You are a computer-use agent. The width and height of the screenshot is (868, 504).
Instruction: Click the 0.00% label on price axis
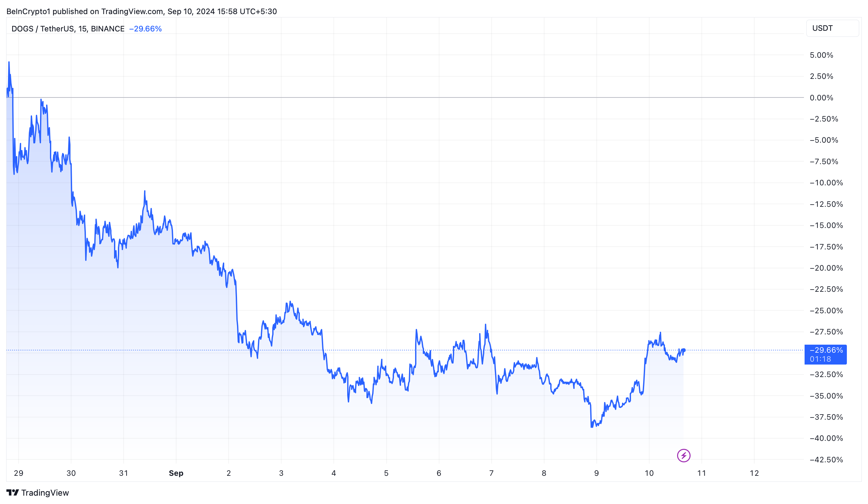click(821, 98)
